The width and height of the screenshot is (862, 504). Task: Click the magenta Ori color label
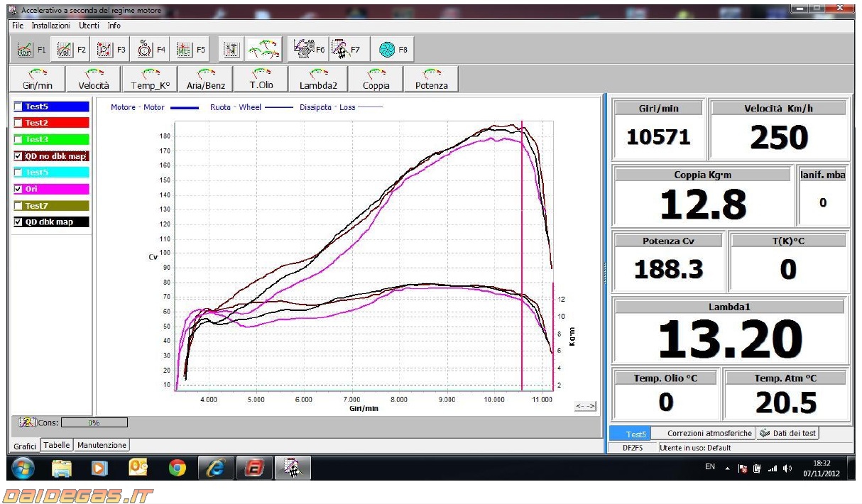point(56,189)
